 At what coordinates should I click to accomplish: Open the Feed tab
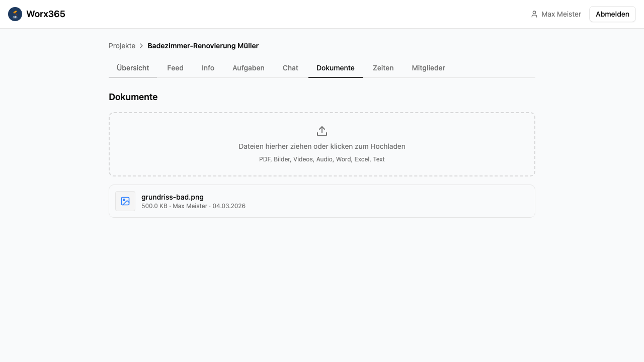(x=175, y=68)
